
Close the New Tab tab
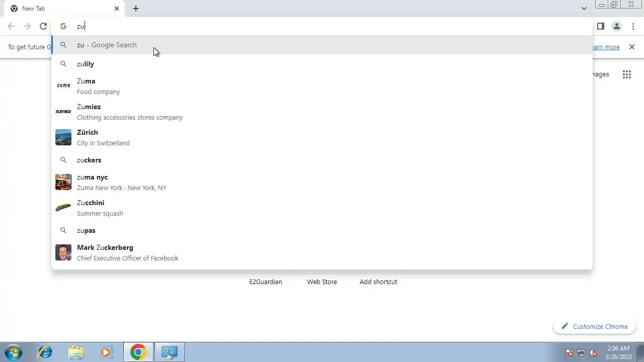(x=117, y=9)
